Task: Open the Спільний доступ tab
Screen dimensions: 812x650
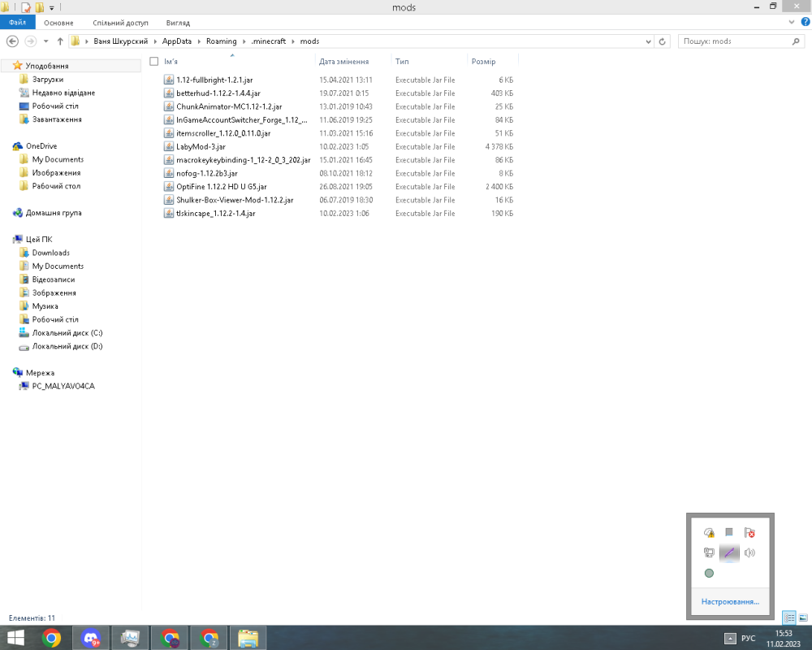Action: coord(120,23)
